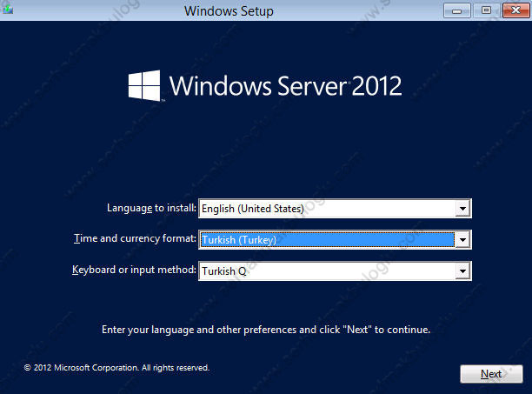Click the Windows Setup title text
The image size is (532, 394).
229,10
